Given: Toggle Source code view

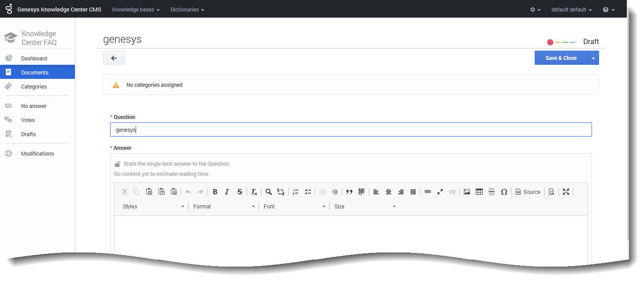Looking at the screenshot, I should (x=528, y=192).
